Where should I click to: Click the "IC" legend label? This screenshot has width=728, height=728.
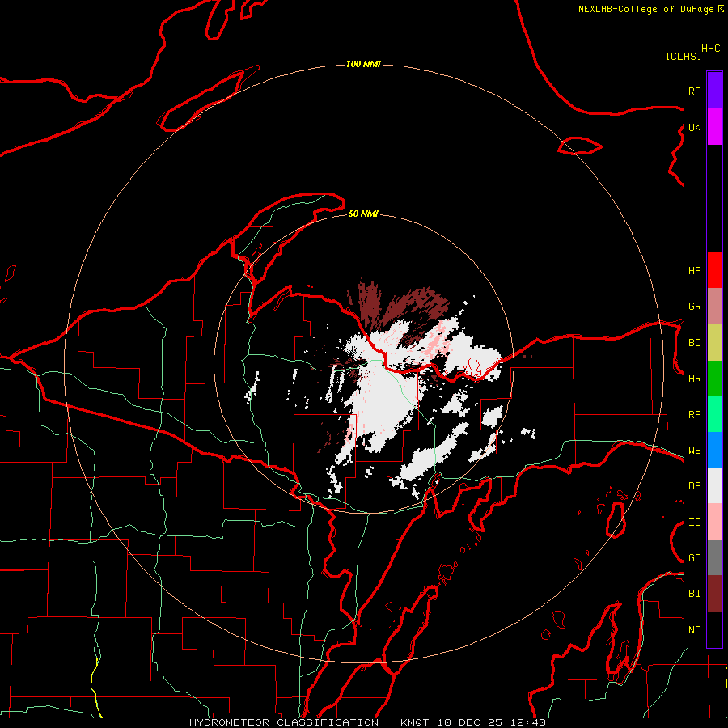(694, 523)
